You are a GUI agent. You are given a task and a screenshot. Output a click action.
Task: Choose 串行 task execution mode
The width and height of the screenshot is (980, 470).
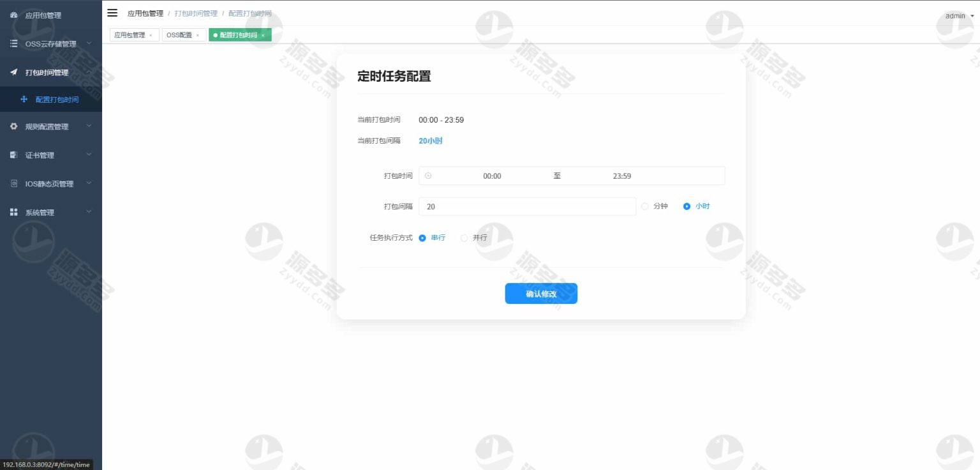click(422, 238)
